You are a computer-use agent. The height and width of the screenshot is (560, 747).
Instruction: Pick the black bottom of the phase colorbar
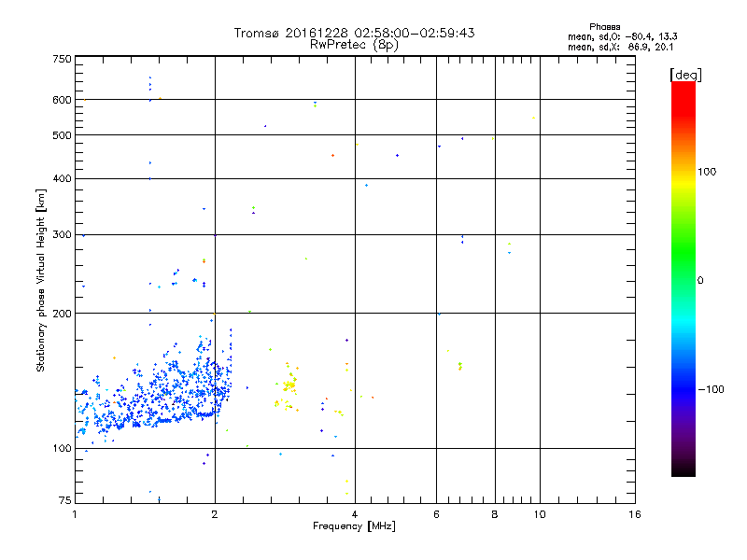pos(684,469)
